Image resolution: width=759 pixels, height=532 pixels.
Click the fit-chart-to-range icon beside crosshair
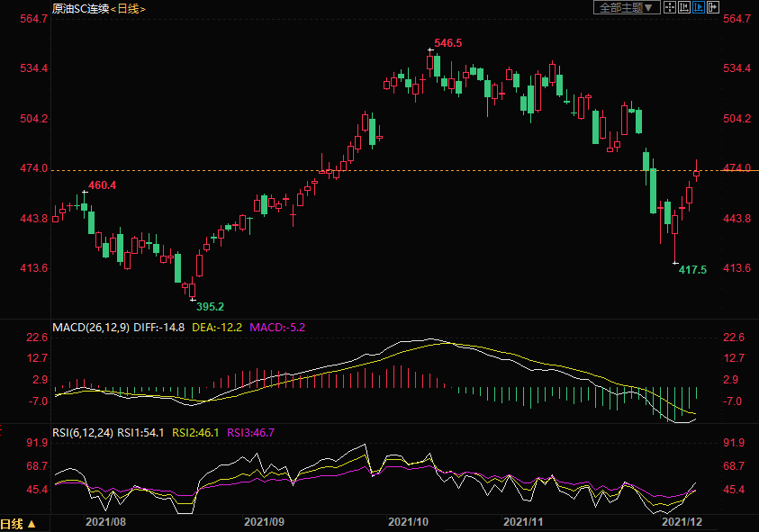pyautogui.click(x=683, y=7)
